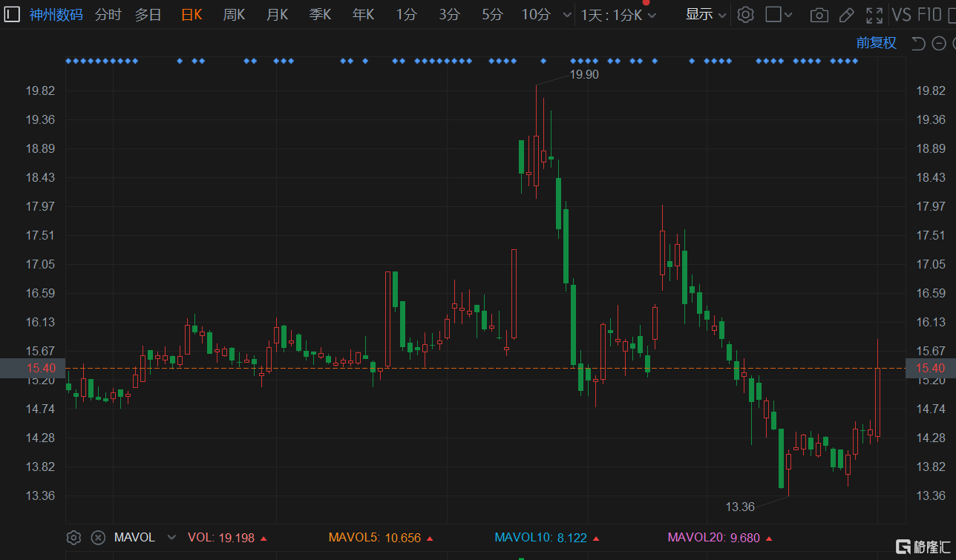The width and height of the screenshot is (956, 560).
Task: Switch to the 分时 intraday tab
Action: click(x=108, y=14)
